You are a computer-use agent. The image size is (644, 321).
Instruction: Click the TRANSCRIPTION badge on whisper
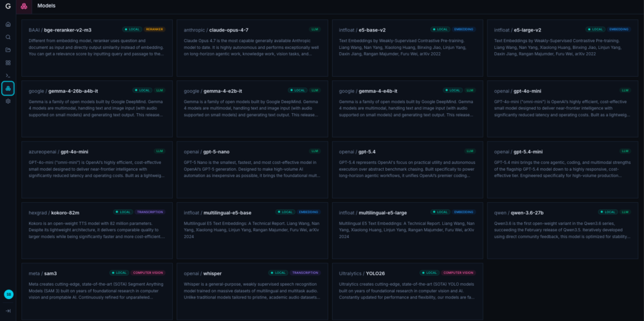[306, 273]
